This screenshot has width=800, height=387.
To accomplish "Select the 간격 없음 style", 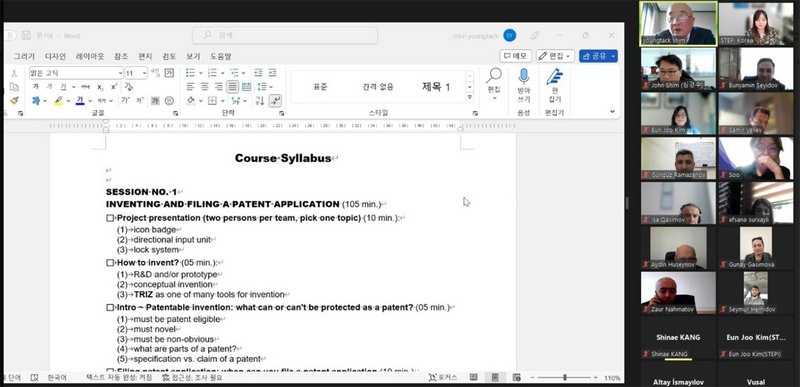I will click(x=378, y=87).
